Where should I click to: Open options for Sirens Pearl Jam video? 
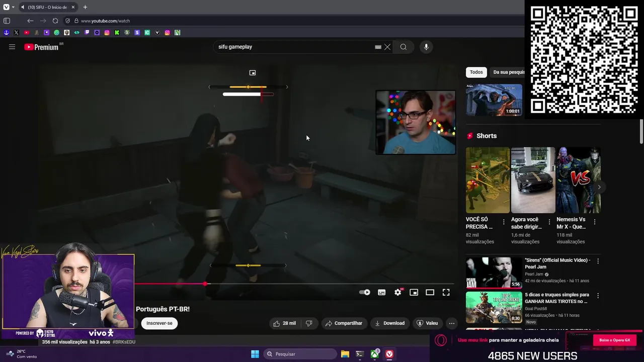click(x=598, y=261)
